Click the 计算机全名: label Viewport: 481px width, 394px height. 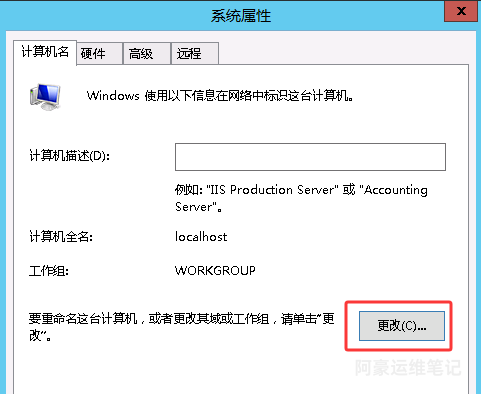point(61,237)
